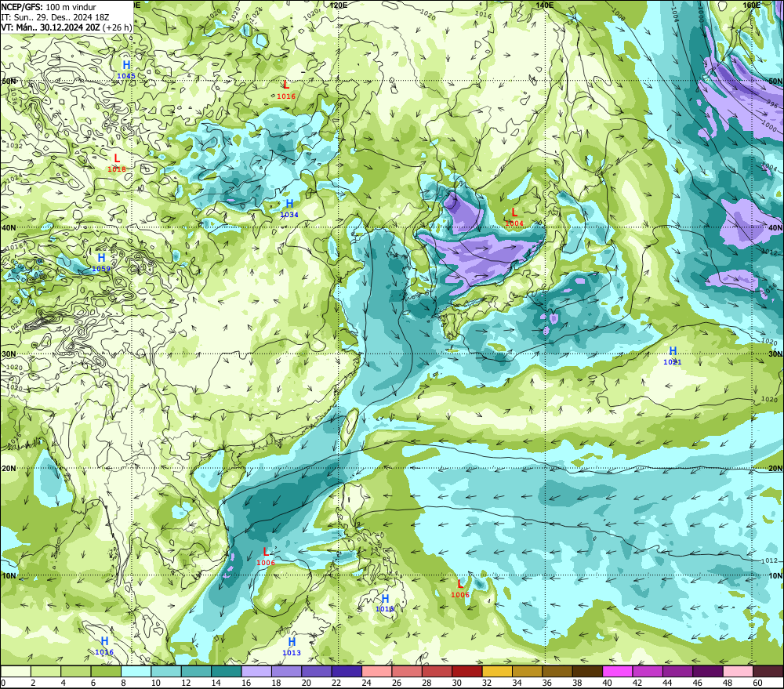Viewport: 784px width, 689px height.
Task: Click the 'VT: Mán.. 30.12.2024 20Z (+26 h)' line
Action: (66, 27)
